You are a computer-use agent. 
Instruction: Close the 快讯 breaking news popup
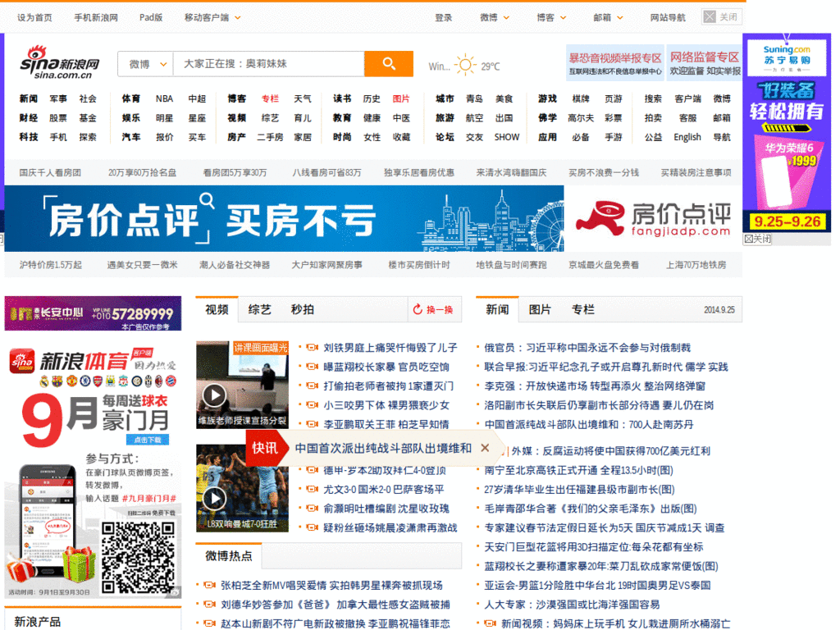point(485,448)
